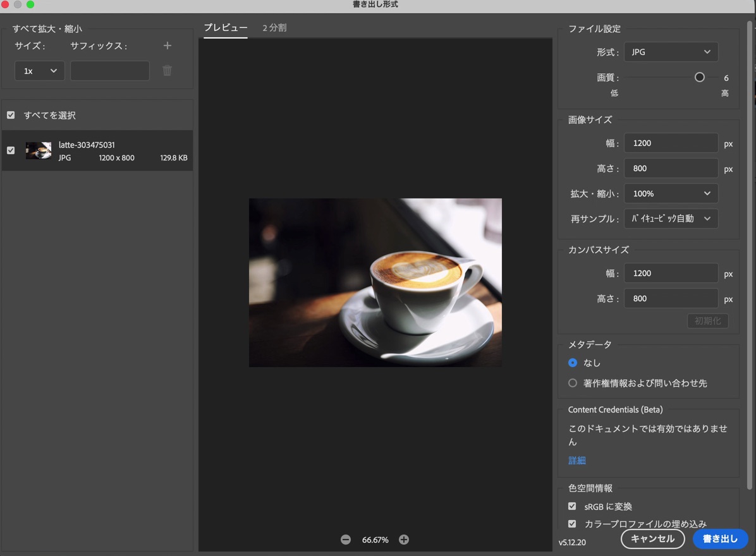
Task: Toggle すべてを選択 checkbox
Action: [x=11, y=115]
